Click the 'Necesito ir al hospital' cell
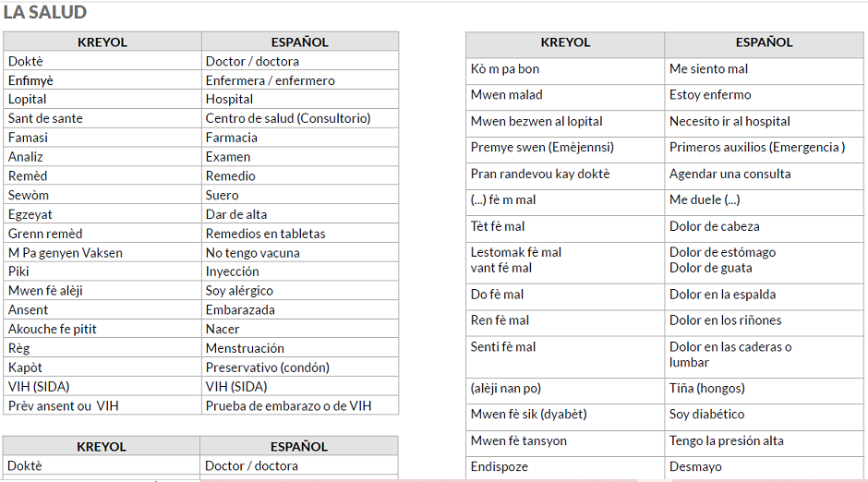Viewport: 868px width, 482px height. coord(764,121)
